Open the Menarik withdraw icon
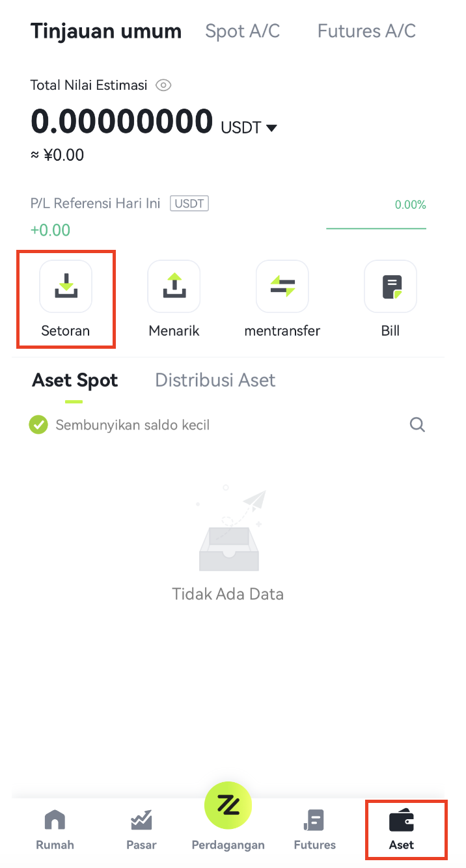The height and width of the screenshot is (868, 466). tap(174, 286)
